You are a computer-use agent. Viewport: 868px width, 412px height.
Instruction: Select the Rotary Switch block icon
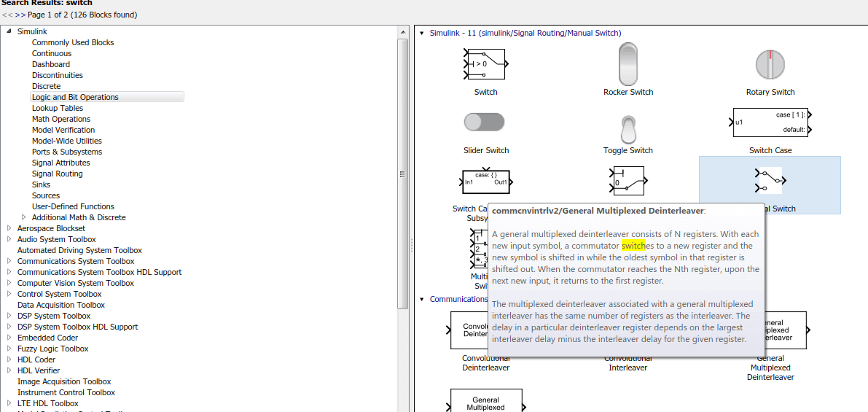point(770,64)
